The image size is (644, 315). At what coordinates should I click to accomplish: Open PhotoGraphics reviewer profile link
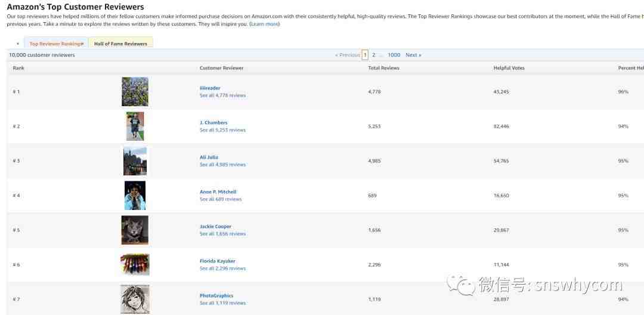[x=216, y=295]
